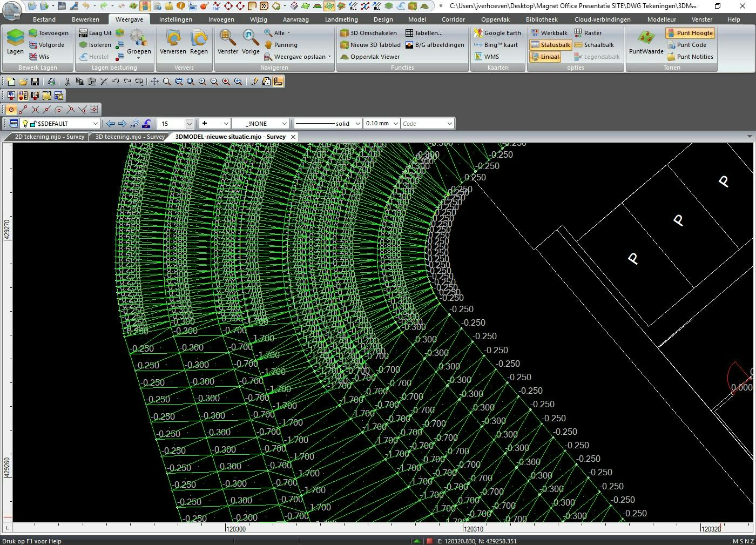756x545 pixels.
Task: Toggle the Statusbalk display option
Action: [550, 45]
